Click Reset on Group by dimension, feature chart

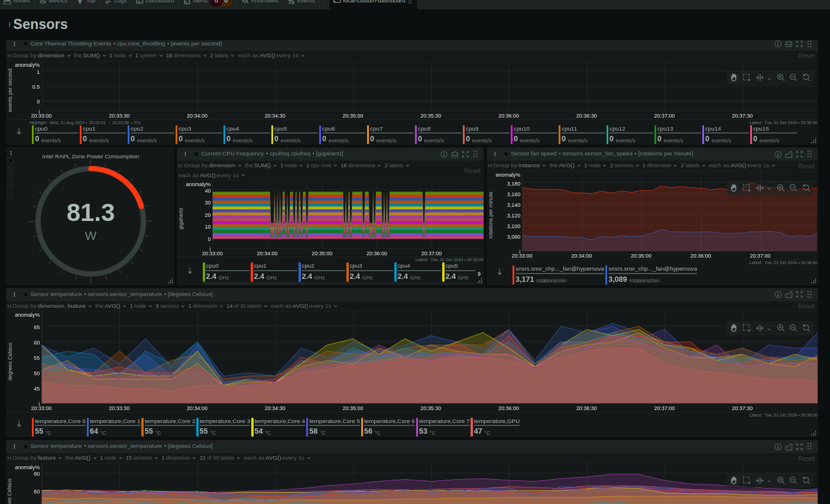pyautogui.click(x=806, y=306)
